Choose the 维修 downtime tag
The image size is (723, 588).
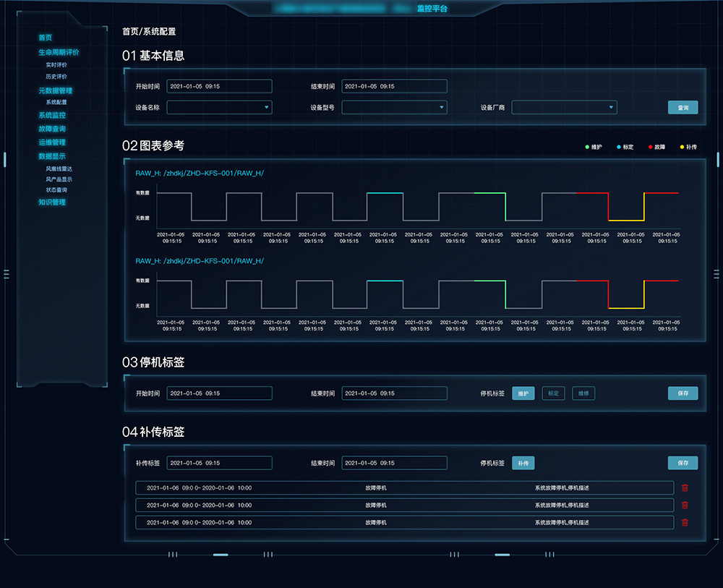click(x=583, y=393)
